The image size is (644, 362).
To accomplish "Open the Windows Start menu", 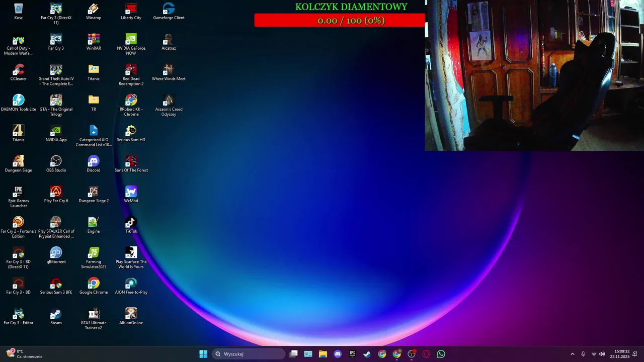I will [x=203, y=354].
